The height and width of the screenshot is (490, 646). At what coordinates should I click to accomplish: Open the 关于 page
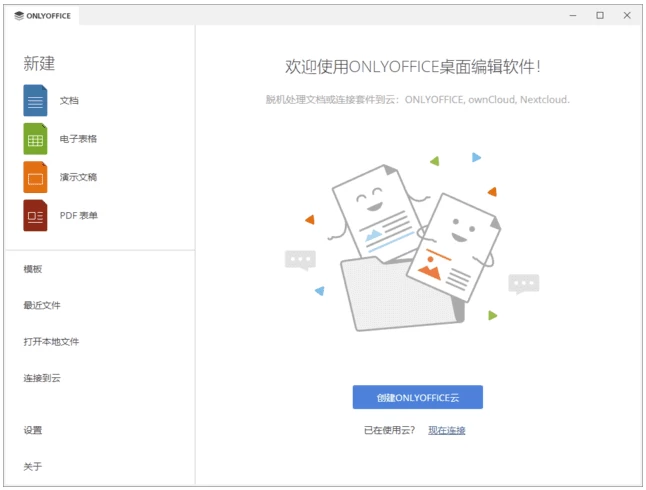click(x=33, y=467)
